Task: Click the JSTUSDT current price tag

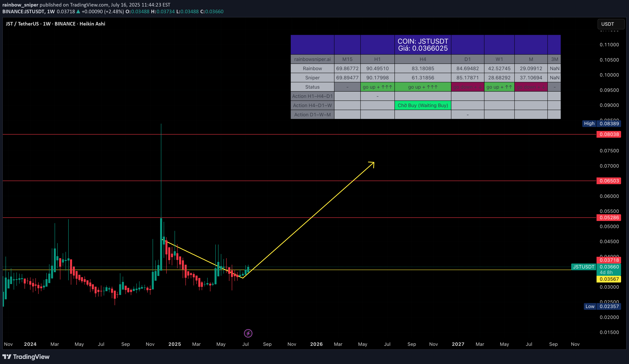Action: point(583,267)
